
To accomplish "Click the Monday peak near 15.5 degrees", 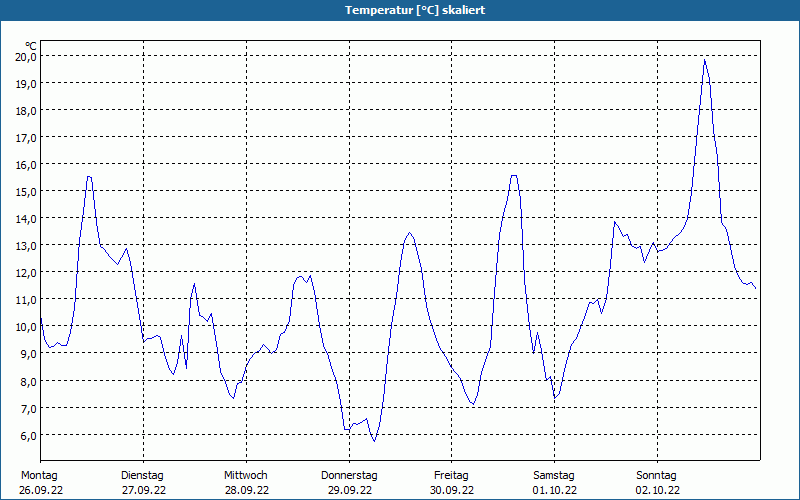I will (89, 177).
